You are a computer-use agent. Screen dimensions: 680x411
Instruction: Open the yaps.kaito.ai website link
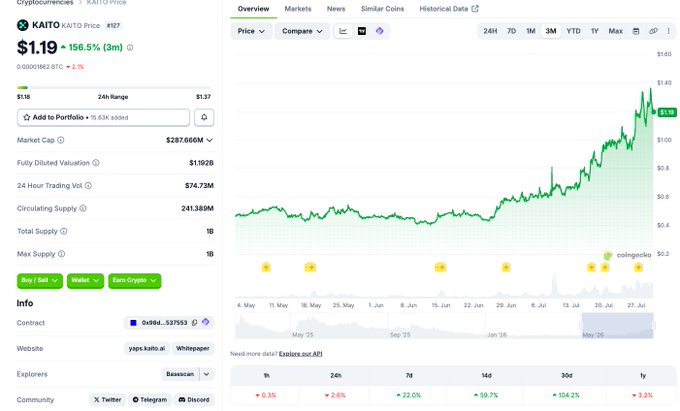[x=147, y=349]
